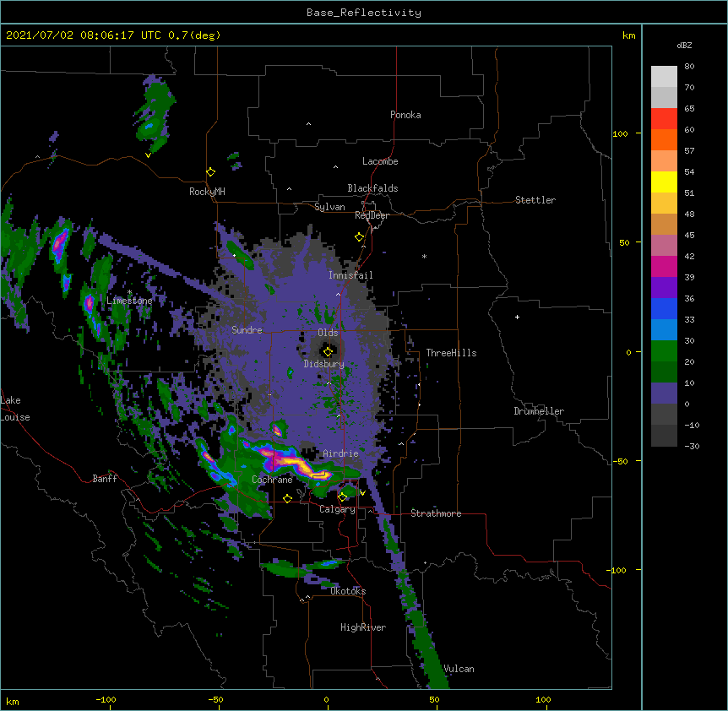728x711 pixels.
Task: Click the Strathmore label
Action: (436, 513)
